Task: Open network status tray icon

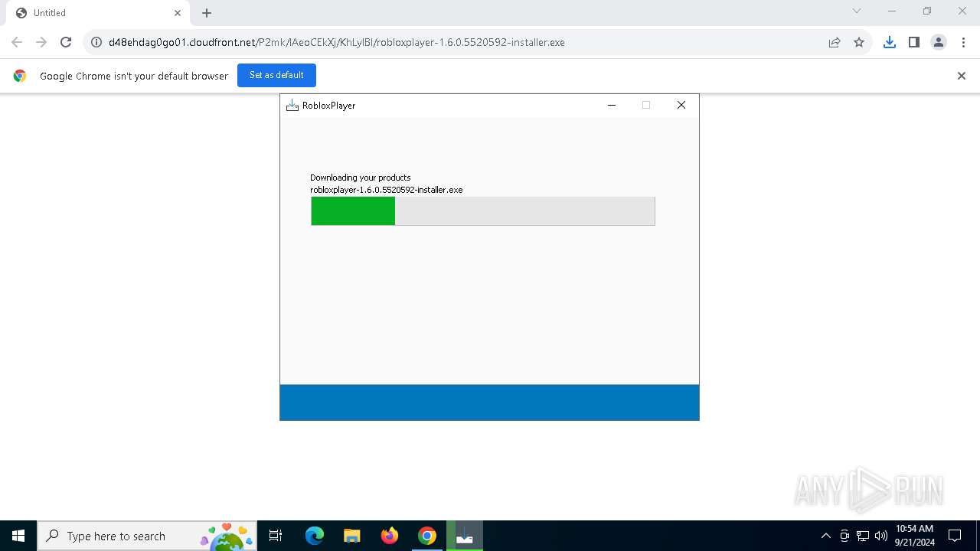Action: coord(863,536)
